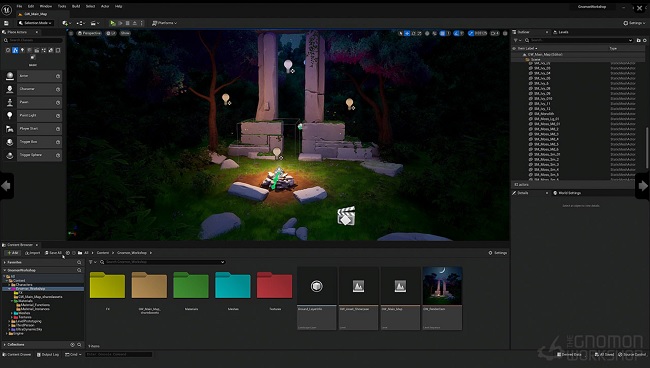Open the quick-add content icon dropdown
The image size is (650, 368).
coord(66,23)
